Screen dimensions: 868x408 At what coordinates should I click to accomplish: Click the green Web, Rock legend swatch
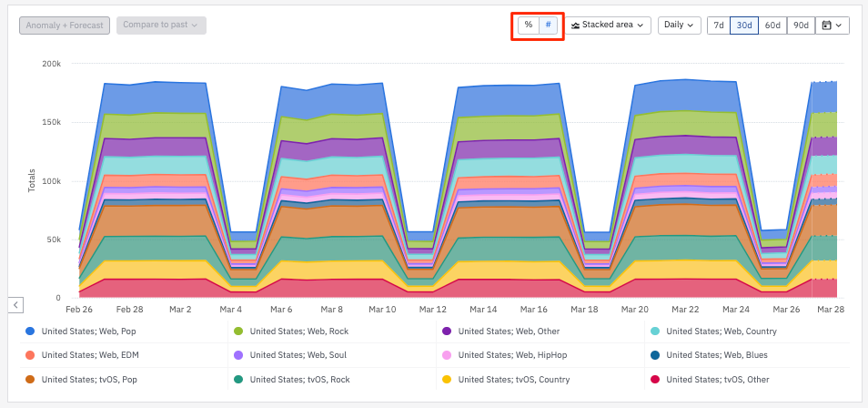tap(238, 331)
